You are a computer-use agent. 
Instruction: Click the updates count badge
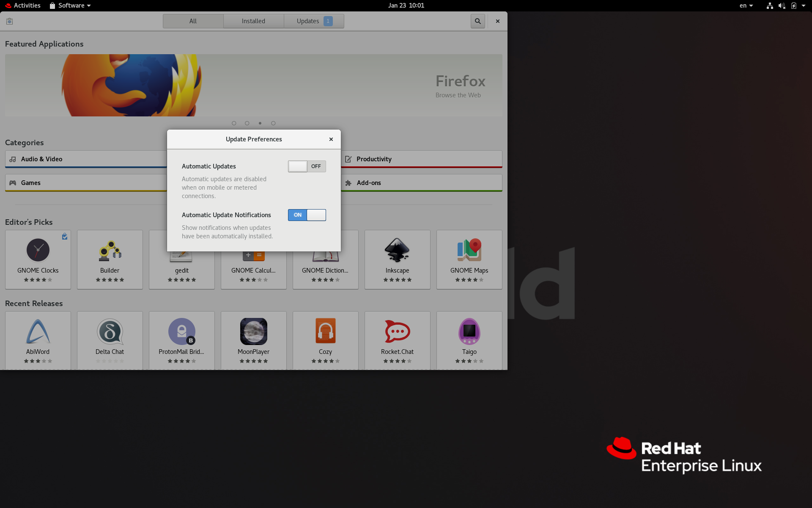pyautogui.click(x=328, y=21)
